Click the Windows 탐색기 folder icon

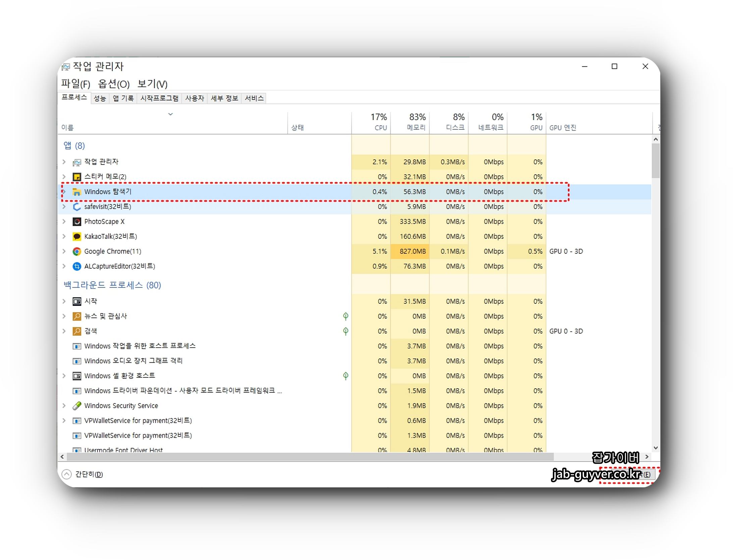(x=77, y=192)
